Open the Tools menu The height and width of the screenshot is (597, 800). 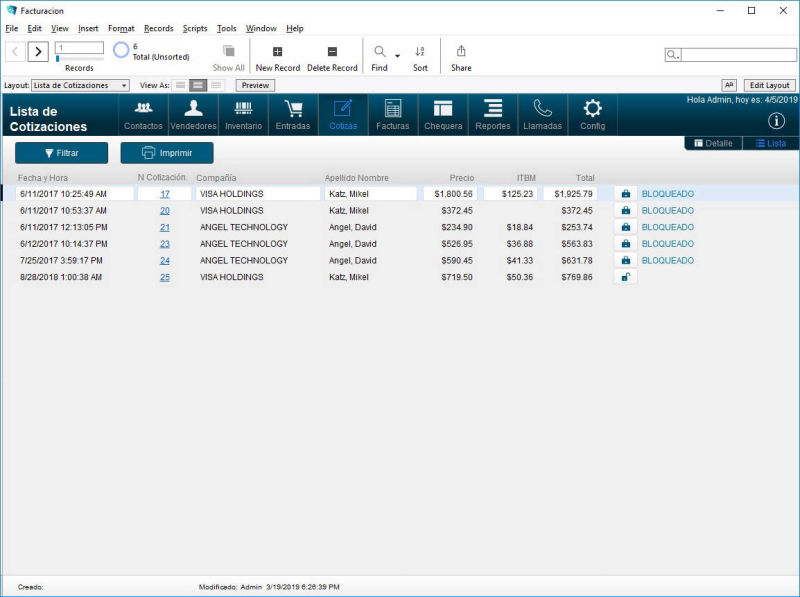click(x=227, y=29)
